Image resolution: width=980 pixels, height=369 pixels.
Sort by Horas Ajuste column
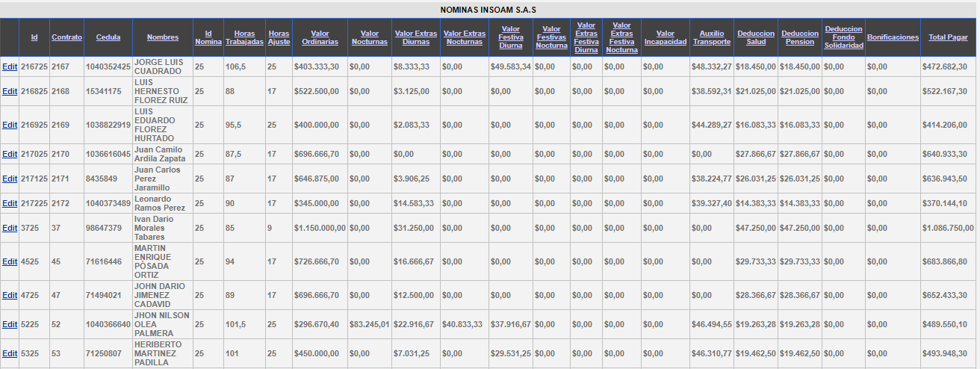pyautogui.click(x=279, y=37)
